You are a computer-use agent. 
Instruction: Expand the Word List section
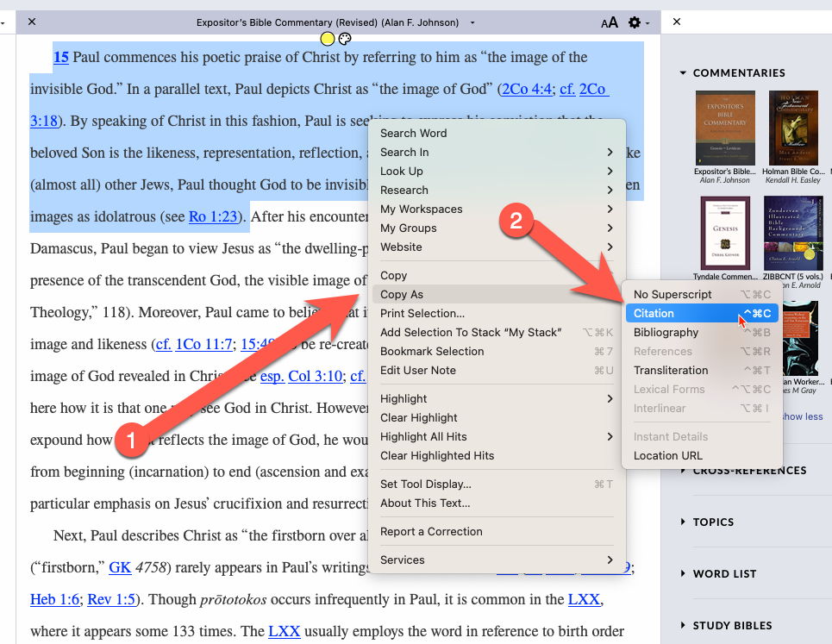point(683,573)
